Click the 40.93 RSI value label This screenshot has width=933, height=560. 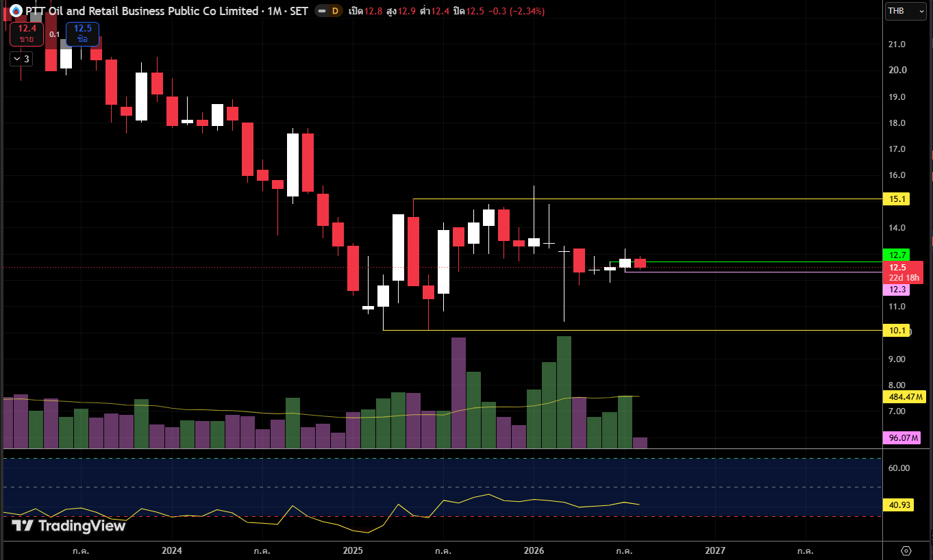pyautogui.click(x=898, y=505)
